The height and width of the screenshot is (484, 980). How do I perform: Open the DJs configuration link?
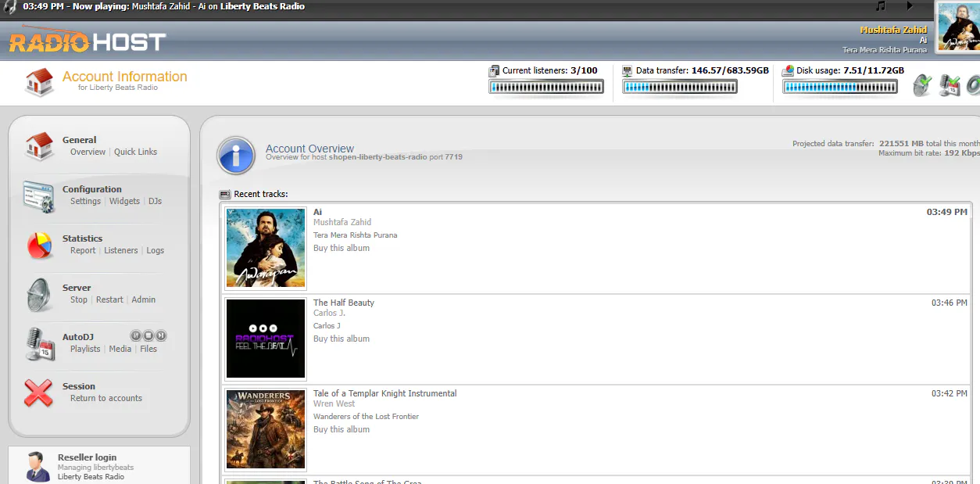click(155, 201)
